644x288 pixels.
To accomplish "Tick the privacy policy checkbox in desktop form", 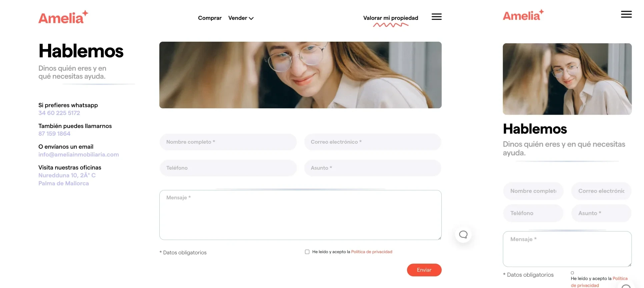I will pyautogui.click(x=307, y=252).
